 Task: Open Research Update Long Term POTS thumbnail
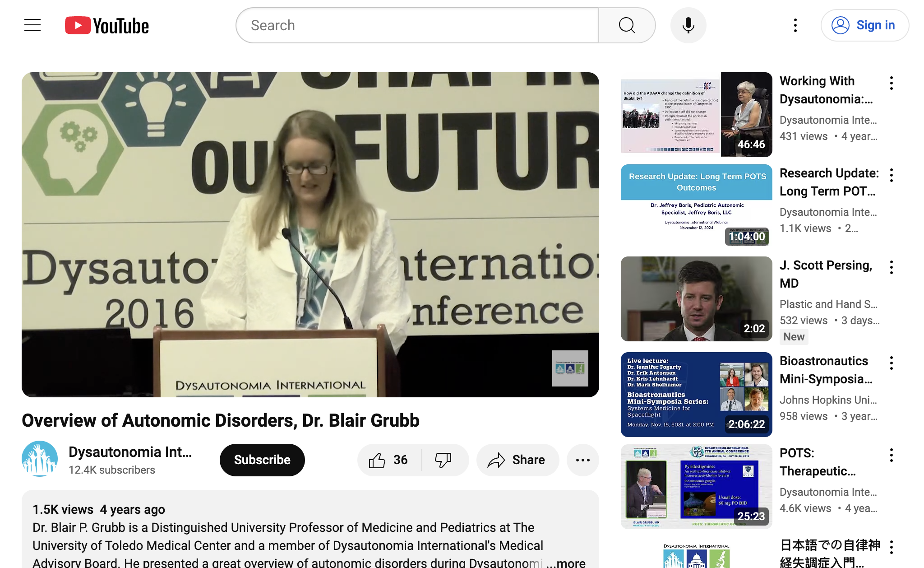(697, 207)
